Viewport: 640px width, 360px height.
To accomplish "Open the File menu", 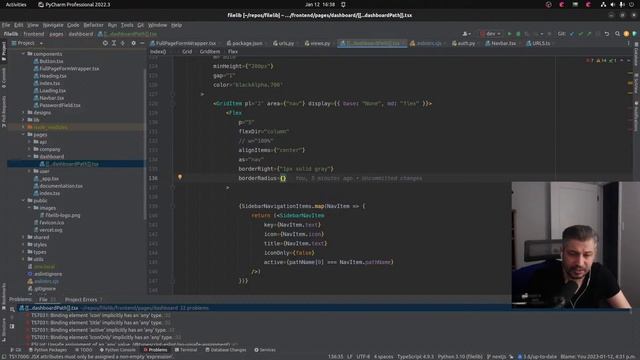I will click(x=6, y=25).
